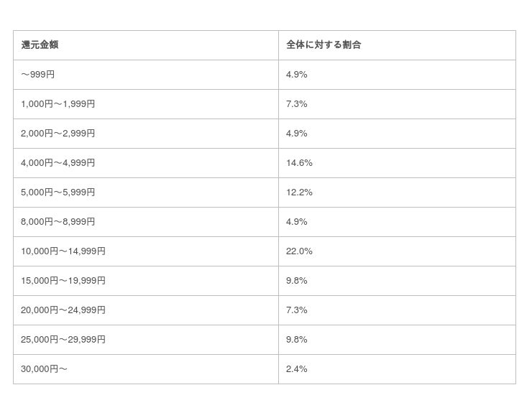
Task: Select the 1,000円～1,999円 cell
Action: coord(58,104)
